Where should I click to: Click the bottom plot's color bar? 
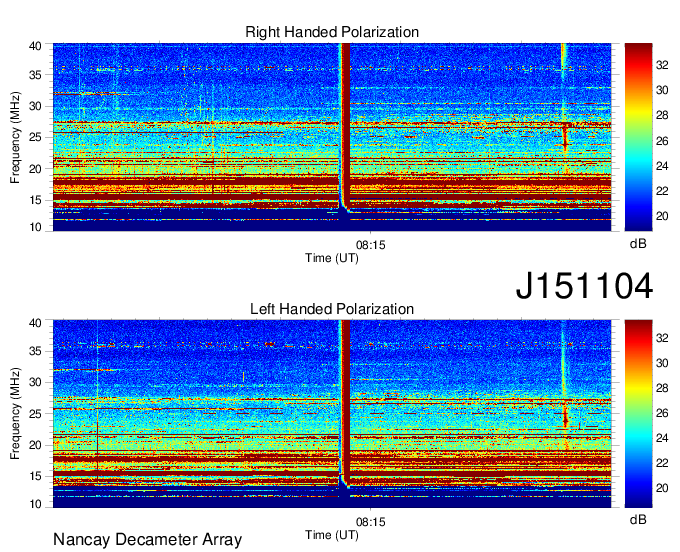pyautogui.click(x=638, y=413)
